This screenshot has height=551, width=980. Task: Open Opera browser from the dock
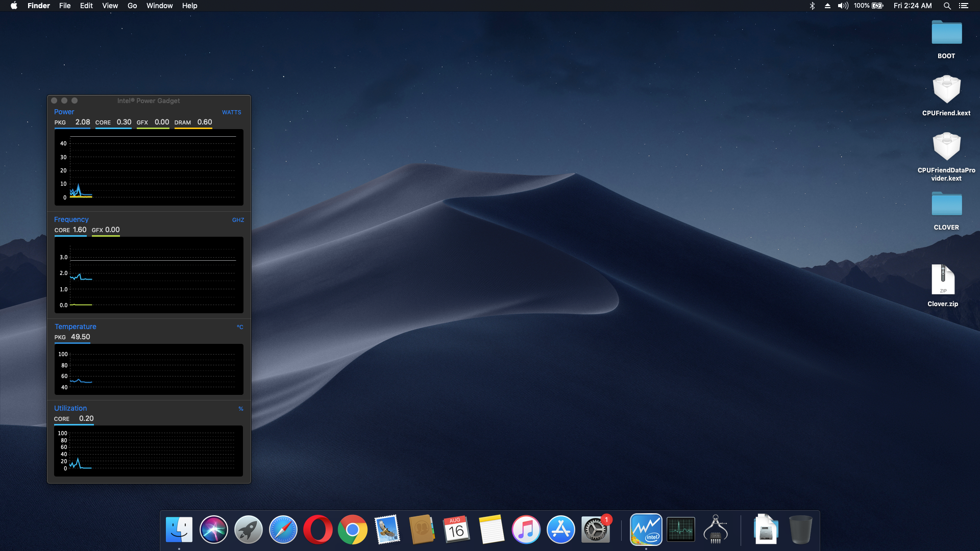(317, 530)
